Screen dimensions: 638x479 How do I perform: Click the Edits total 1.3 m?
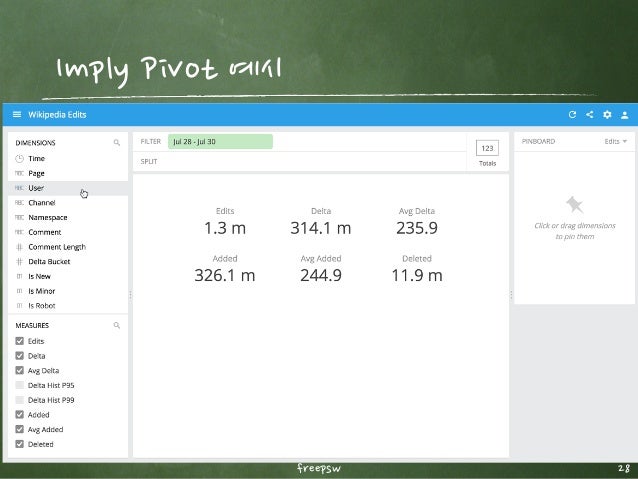(x=225, y=228)
